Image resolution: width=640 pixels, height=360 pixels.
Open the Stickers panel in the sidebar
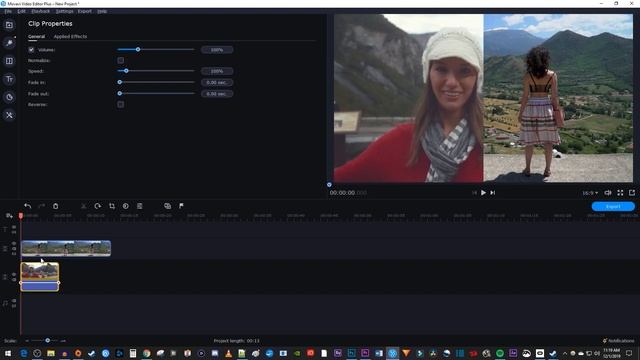coord(9,97)
